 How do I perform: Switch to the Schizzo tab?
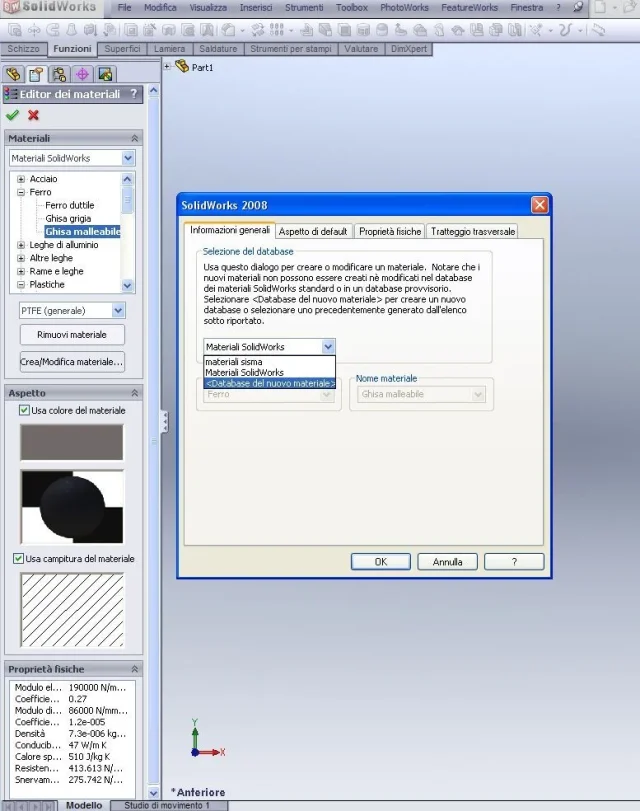23,49
